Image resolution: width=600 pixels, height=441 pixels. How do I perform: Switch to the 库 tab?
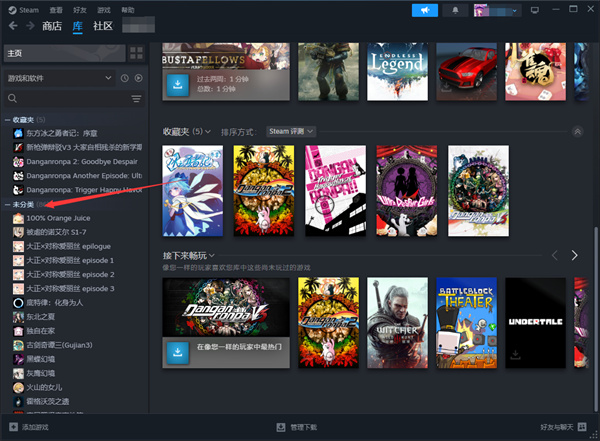[77, 26]
